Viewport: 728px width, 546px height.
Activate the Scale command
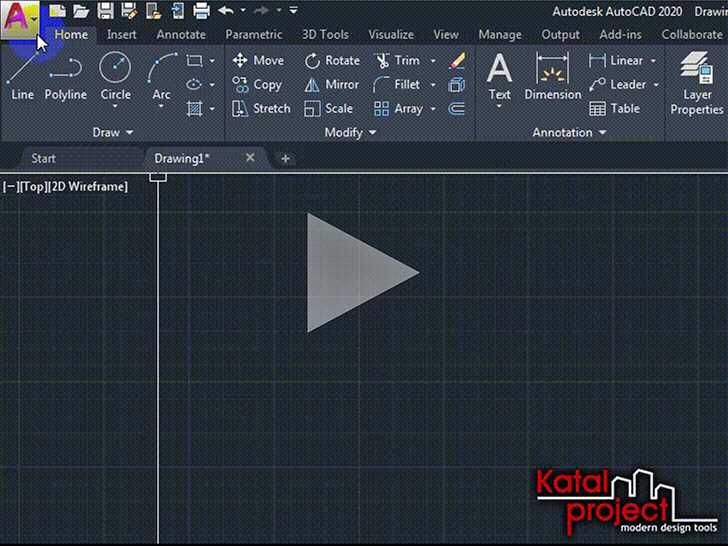(x=328, y=109)
